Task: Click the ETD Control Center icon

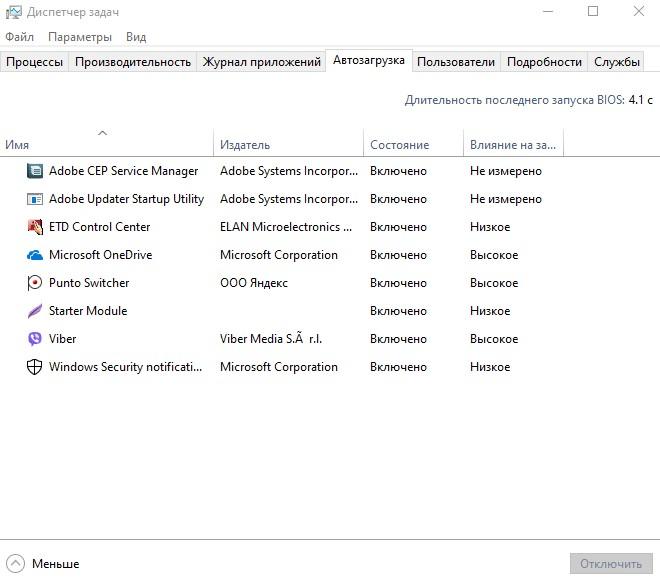Action: tap(35, 227)
